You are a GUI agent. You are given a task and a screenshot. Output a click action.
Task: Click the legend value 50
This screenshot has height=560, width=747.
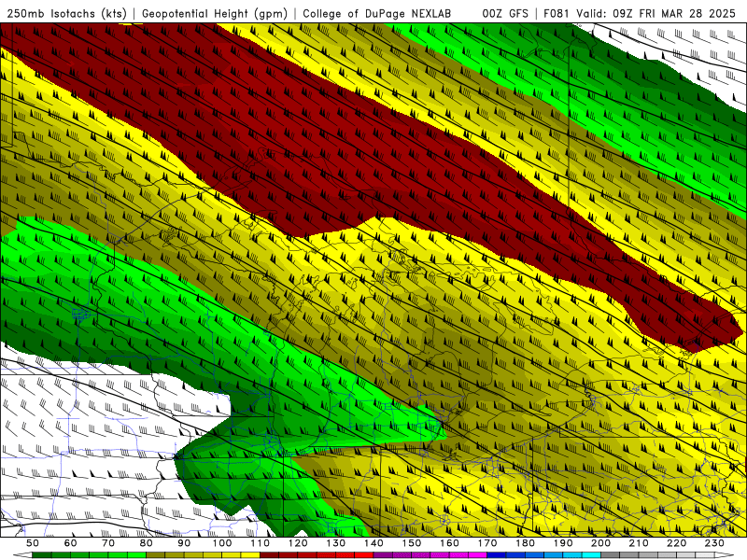pos(33,543)
